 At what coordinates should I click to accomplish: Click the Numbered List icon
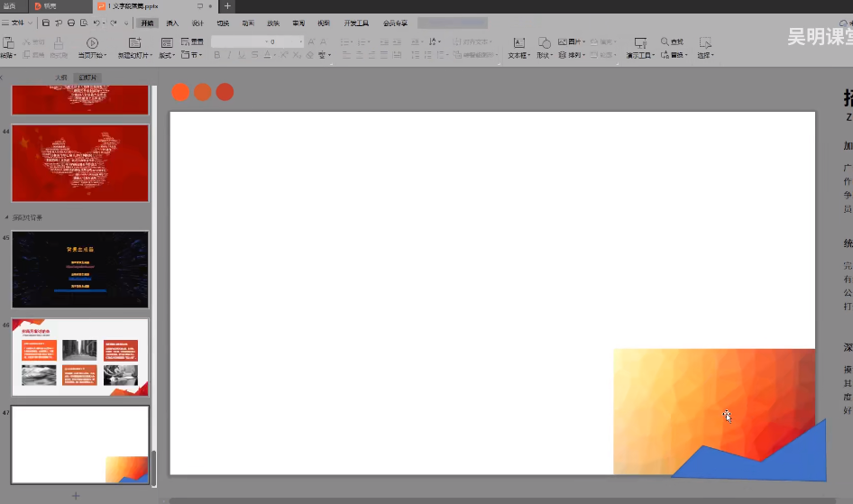coord(362,41)
